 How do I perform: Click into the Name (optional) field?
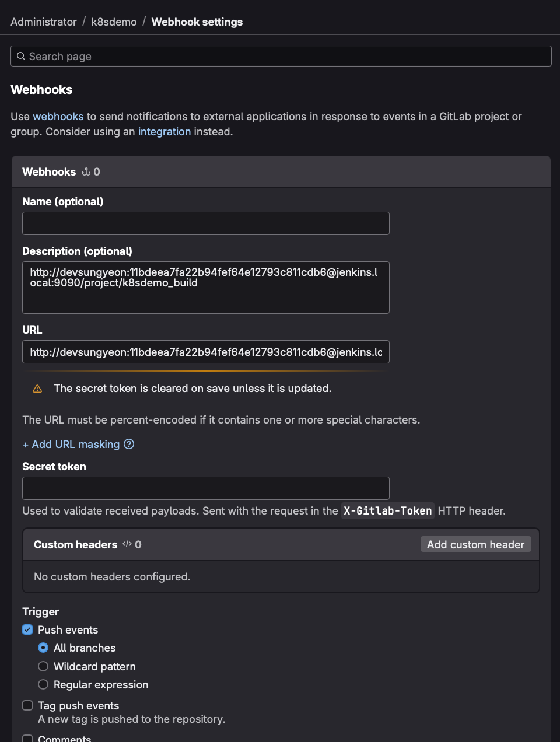tap(205, 223)
